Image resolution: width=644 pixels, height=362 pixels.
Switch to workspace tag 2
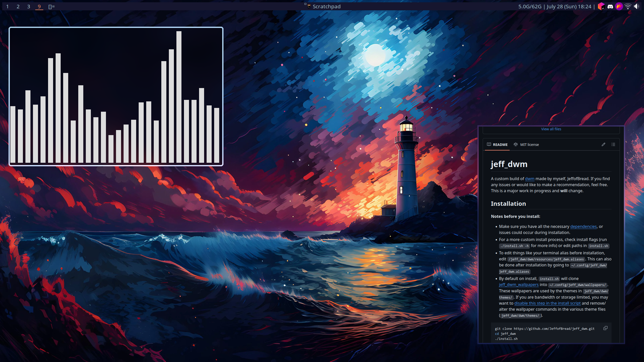(18, 7)
